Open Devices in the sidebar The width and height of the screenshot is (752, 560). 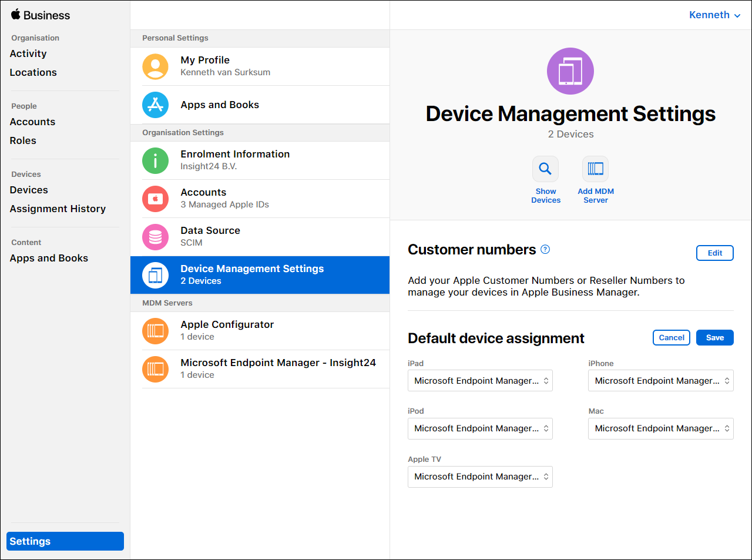point(29,190)
